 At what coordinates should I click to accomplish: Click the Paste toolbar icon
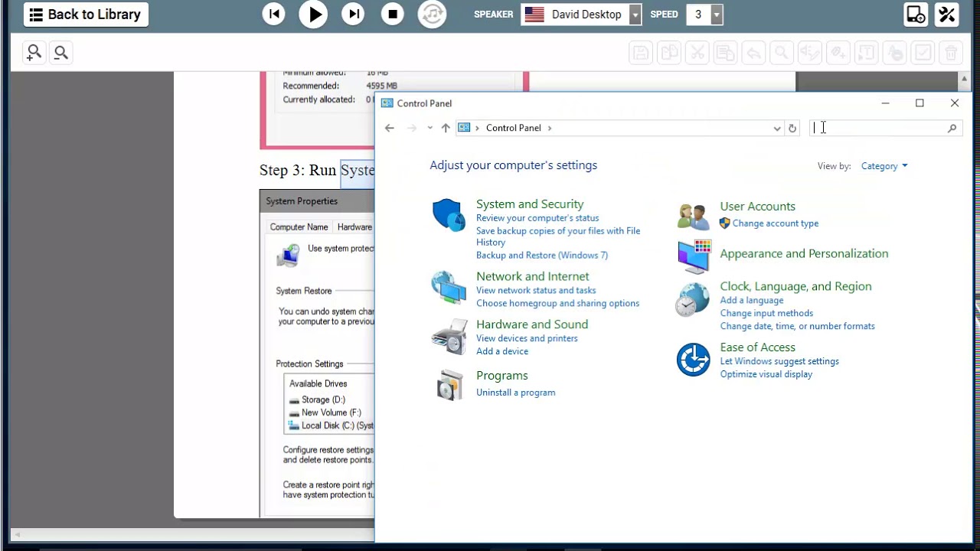pos(725,53)
